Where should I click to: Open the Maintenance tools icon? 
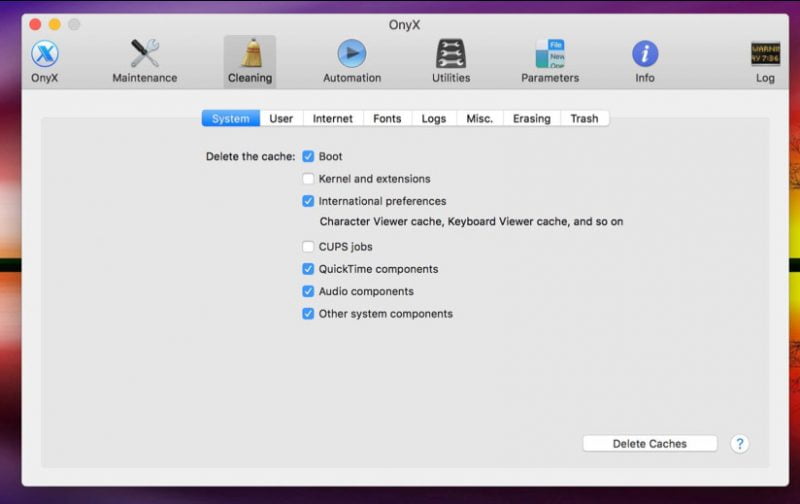[144, 53]
